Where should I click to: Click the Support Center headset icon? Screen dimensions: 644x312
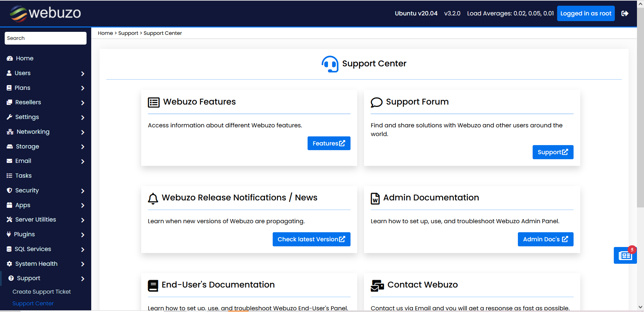point(330,64)
